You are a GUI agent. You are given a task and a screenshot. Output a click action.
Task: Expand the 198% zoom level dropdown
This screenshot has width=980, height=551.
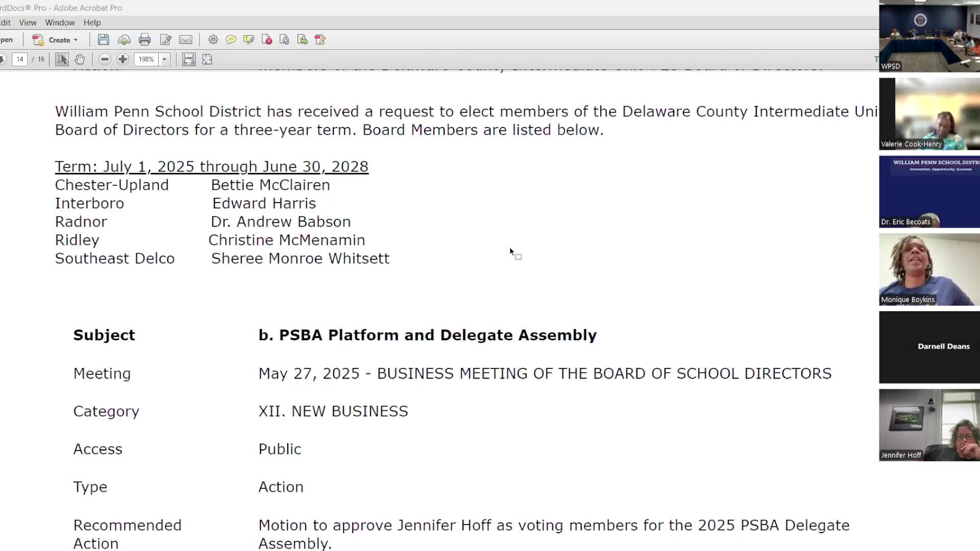coord(164,59)
